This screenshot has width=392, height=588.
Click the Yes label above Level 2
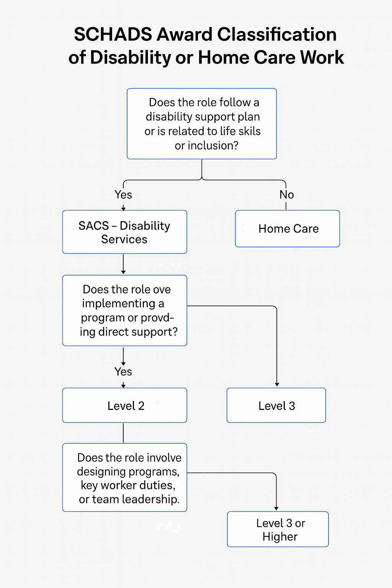tap(123, 371)
